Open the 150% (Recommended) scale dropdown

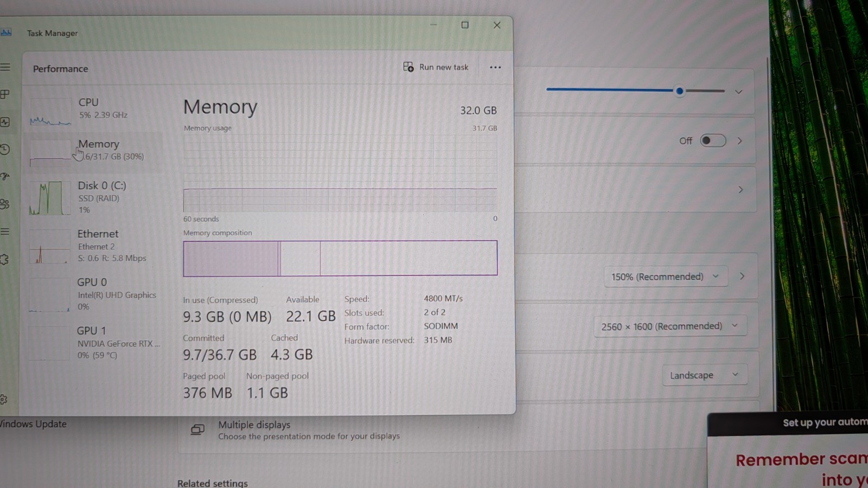666,277
